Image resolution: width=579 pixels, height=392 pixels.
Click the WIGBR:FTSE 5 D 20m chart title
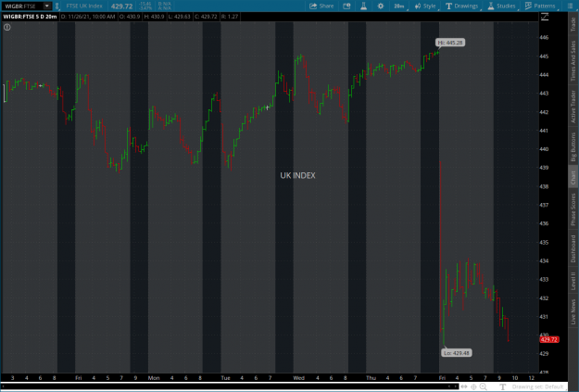(x=30, y=17)
